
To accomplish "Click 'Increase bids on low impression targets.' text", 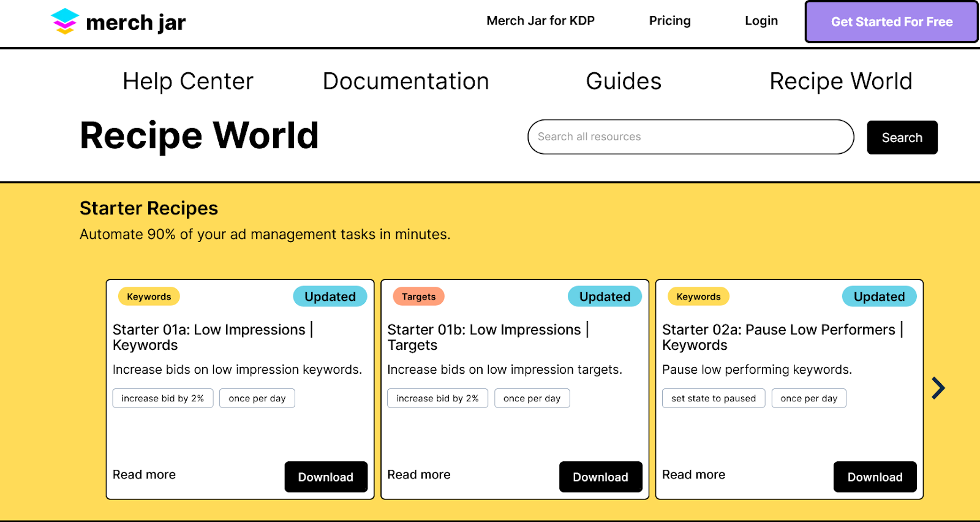I will click(x=505, y=369).
